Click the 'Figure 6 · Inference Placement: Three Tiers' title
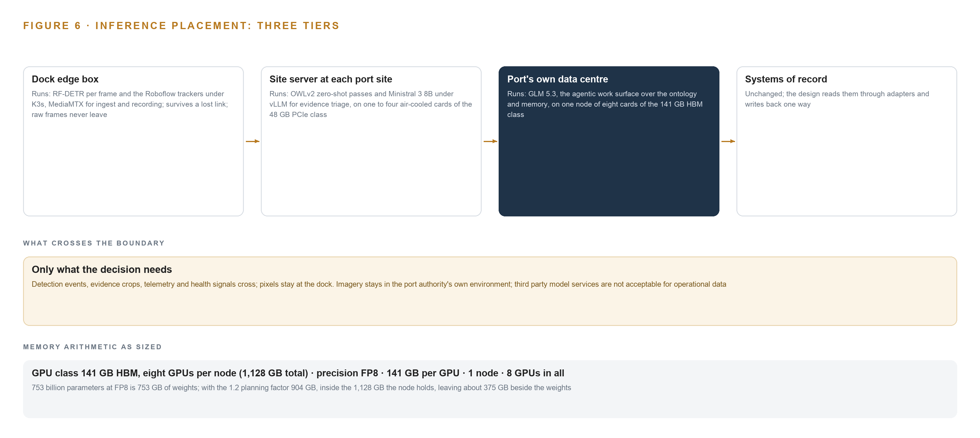Screen dimensions: 980x438 coord(181,25)
